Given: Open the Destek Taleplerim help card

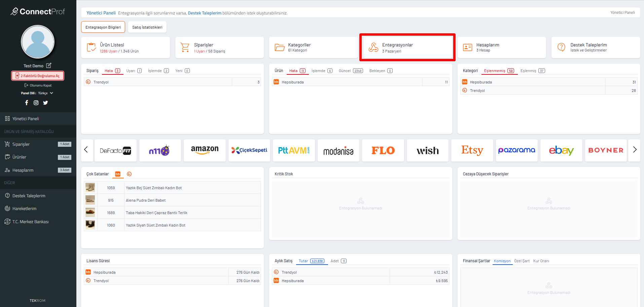Looking at the screenshot, I should coord(596,47).
